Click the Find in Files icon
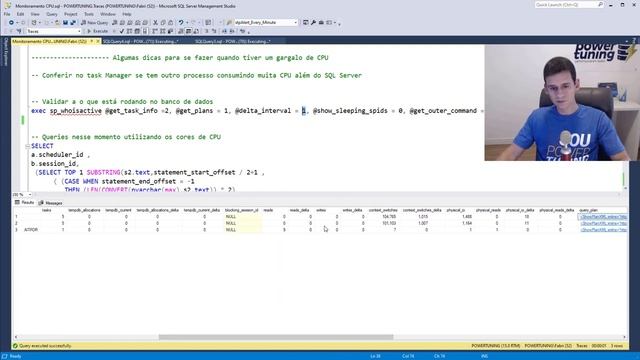Image resolution: width=640 pixels, height=360 pixels. click(229, 22)
